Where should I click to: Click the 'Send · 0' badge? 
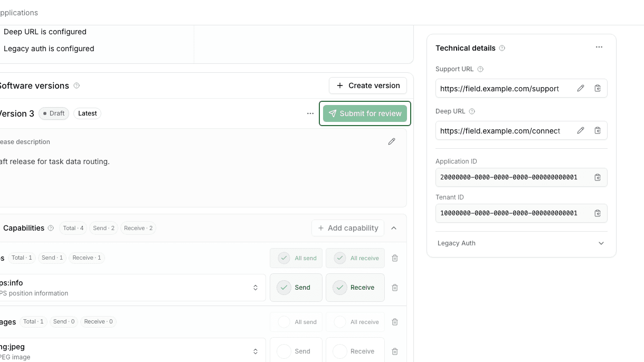pos(64,321)
